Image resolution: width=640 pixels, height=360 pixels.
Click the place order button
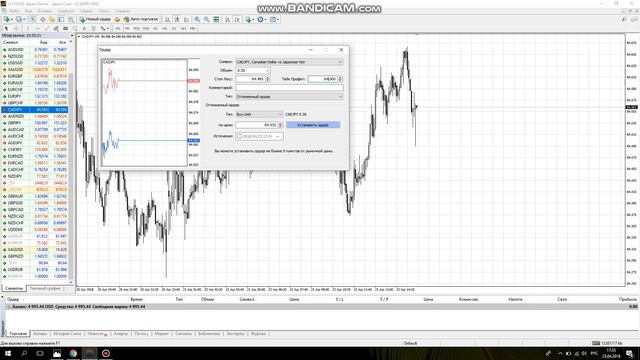[x=313, y=125]
